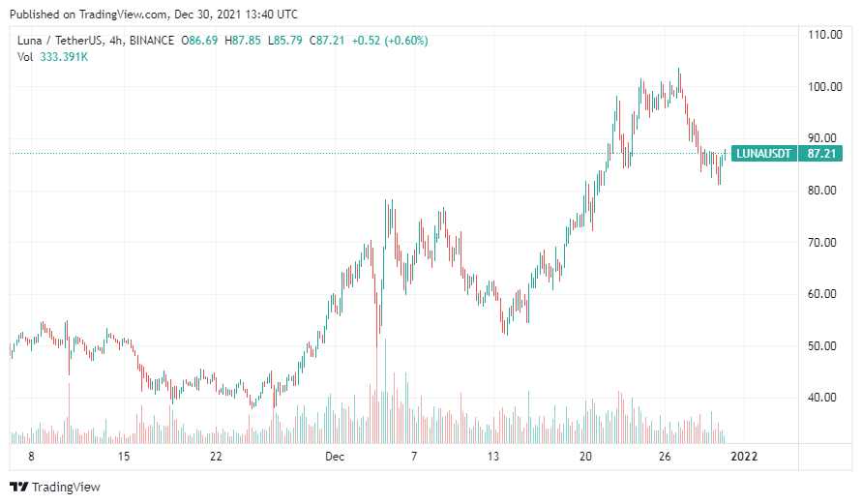Click the 110.00 price axis label
The width and height of the screenshot is (862, 504).
tap(824, 35)
